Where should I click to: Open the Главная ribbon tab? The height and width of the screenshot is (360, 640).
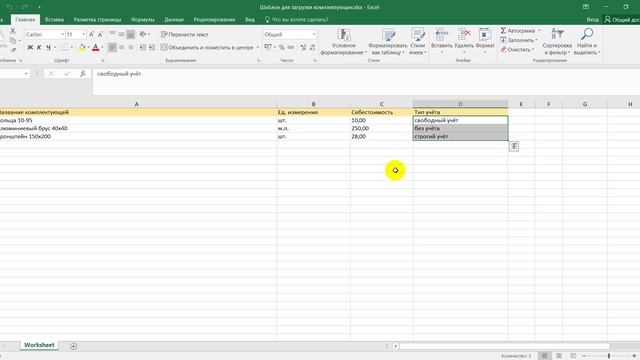point(25,20)
